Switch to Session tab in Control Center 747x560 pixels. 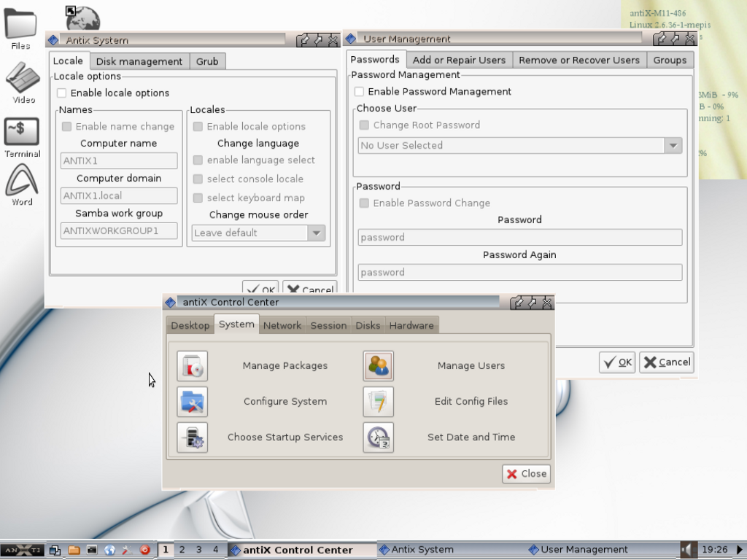(x=328, y=325)
